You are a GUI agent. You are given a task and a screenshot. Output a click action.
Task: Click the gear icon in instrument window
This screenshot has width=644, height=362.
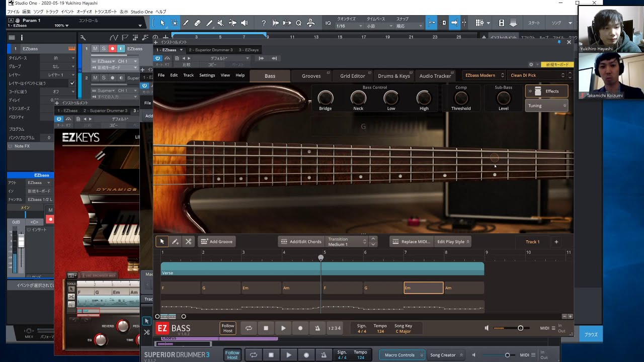pyautogui.click(x=531, y=64)
